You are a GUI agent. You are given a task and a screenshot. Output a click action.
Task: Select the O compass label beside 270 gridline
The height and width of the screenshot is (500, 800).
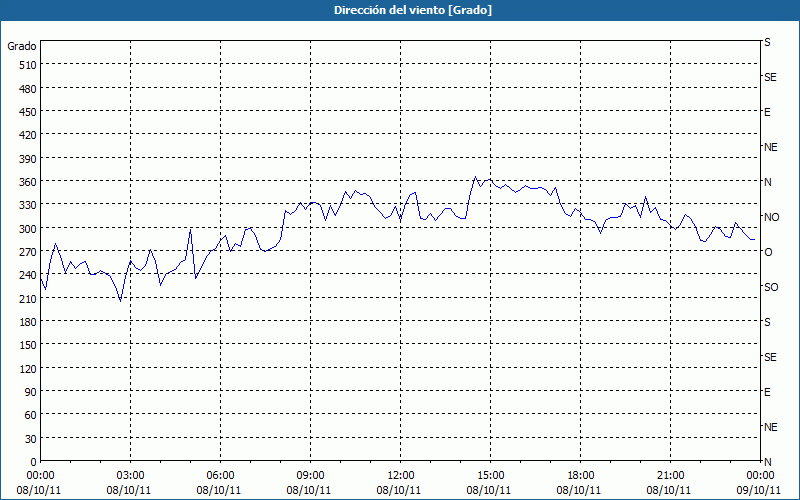[x=768, y=252]
